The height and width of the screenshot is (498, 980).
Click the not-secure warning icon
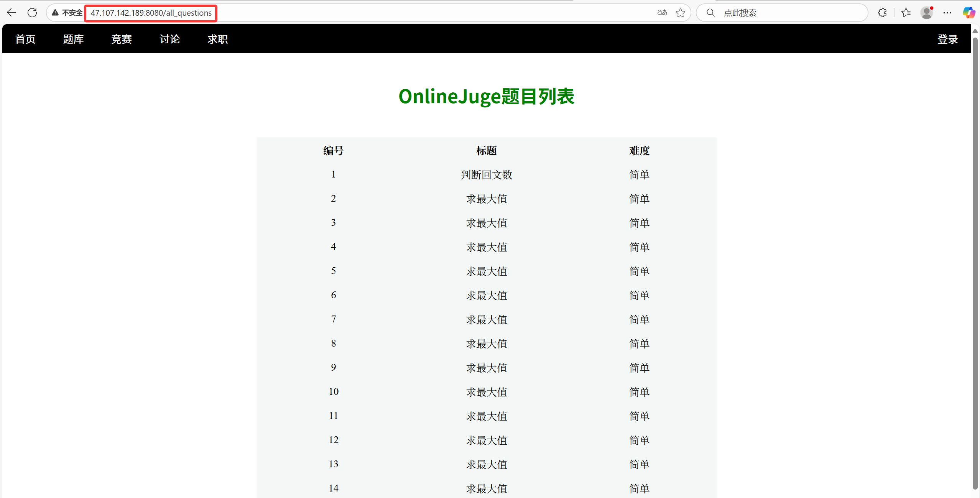pyautogui.click(x=56, y=13)
